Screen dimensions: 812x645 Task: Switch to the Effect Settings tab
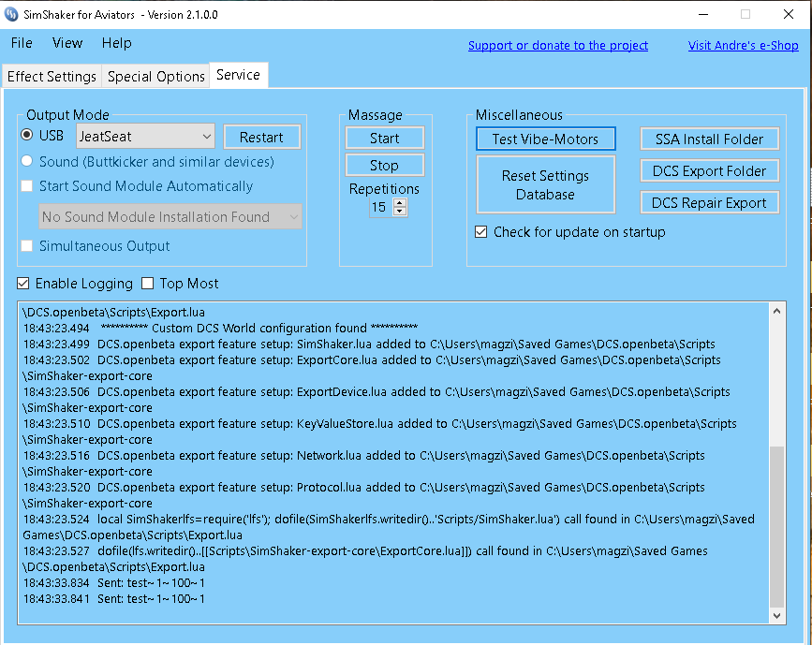click(x=52, y=76)
